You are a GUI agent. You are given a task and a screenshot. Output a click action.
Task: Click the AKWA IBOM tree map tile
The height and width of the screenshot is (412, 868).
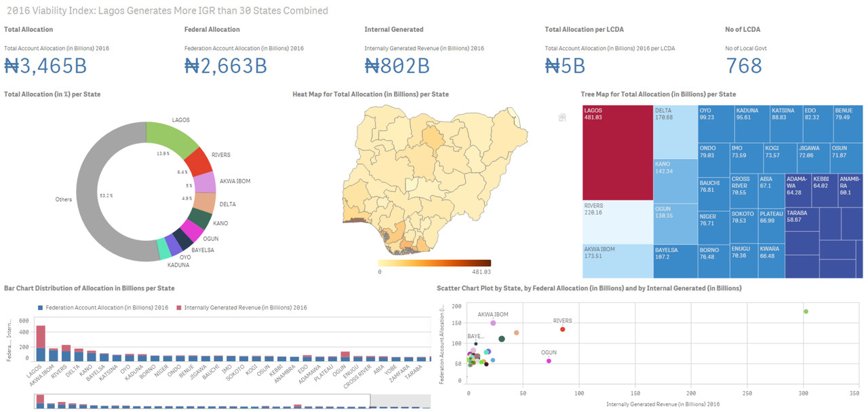[x=616, y=261]
